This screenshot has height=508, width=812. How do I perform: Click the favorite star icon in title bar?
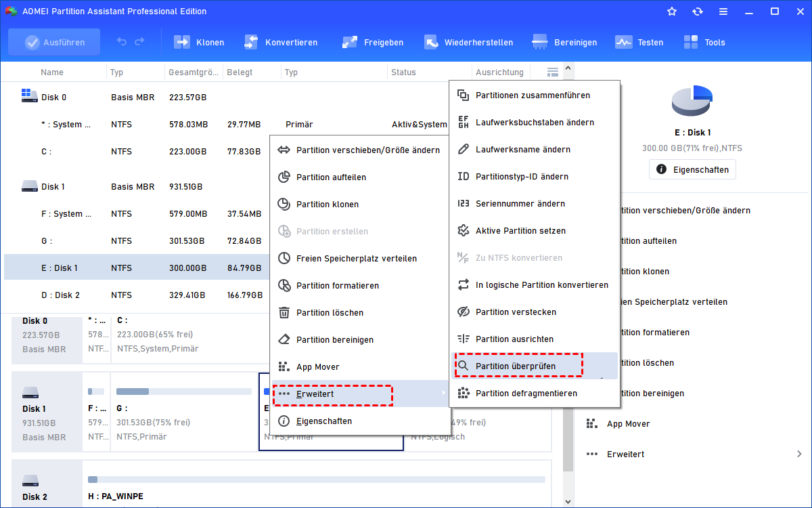[x=672, y=12]
